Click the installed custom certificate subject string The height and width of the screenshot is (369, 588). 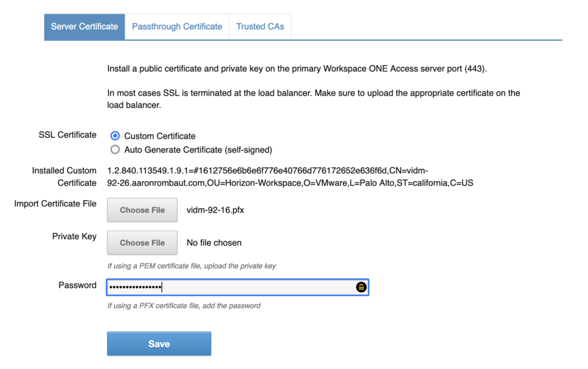coord(290,177)
